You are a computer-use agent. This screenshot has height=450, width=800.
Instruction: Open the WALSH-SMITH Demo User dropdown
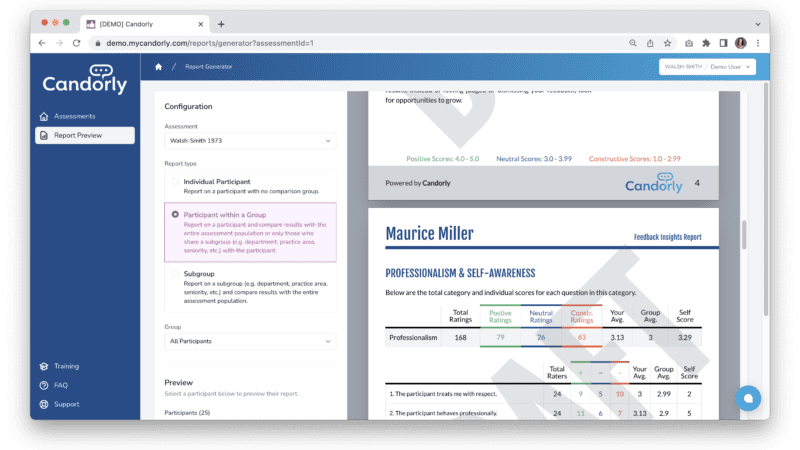point(707,67)
